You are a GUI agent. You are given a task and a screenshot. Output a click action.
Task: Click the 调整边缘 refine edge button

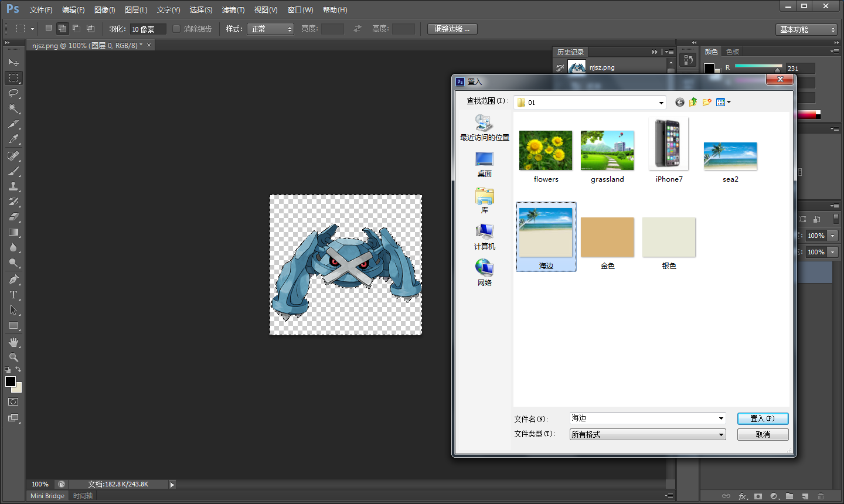[x=452, y=29]
